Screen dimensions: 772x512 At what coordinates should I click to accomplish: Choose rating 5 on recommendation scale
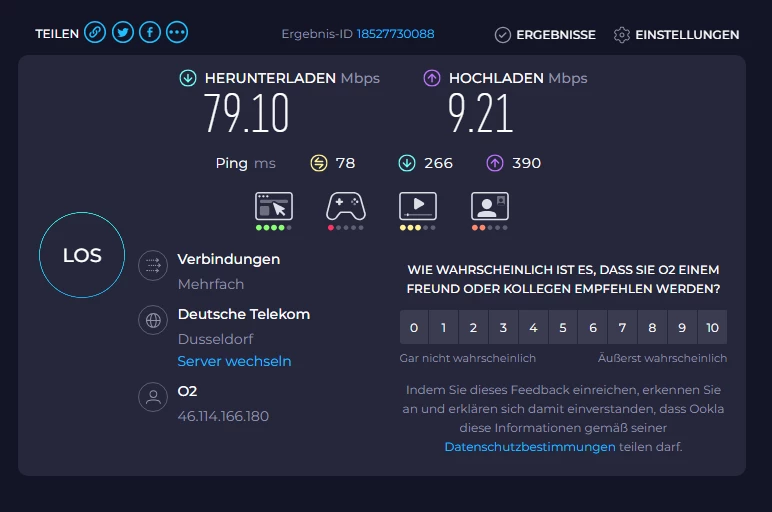point(563,327)
